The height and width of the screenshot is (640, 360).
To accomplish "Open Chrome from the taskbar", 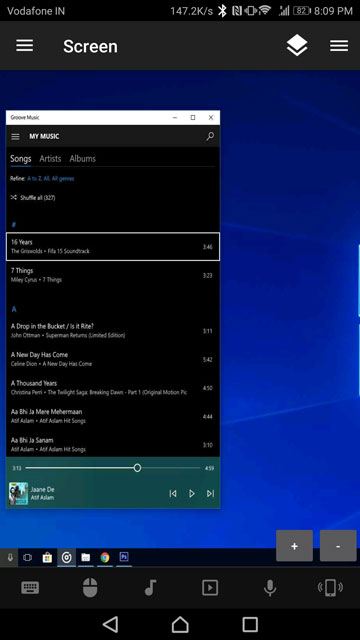I will 105,557.
